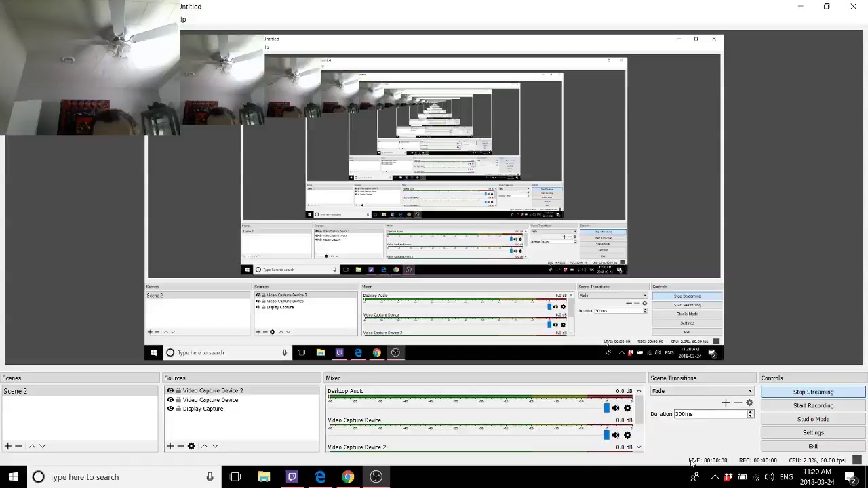Click the Stop Streaming button
Image resolution: width=868 pixels, height=488 pixels.
[x=813, y=392]
